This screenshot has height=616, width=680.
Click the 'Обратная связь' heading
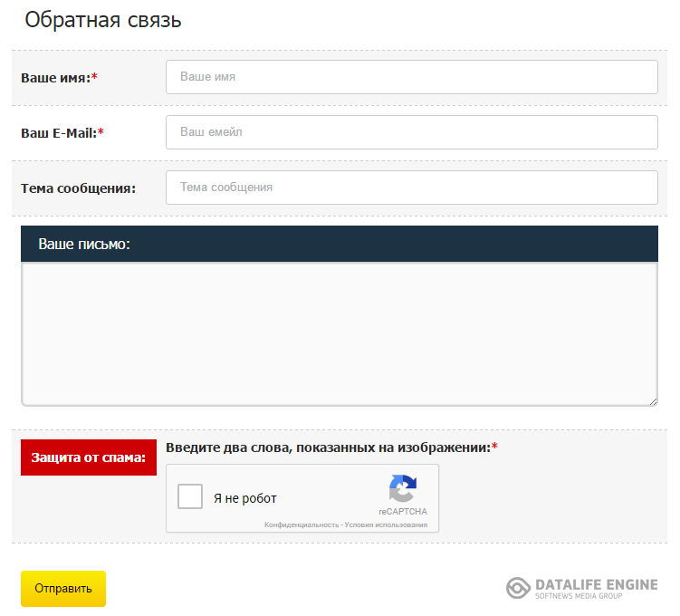pyautogui.click(x=103, y=20)
